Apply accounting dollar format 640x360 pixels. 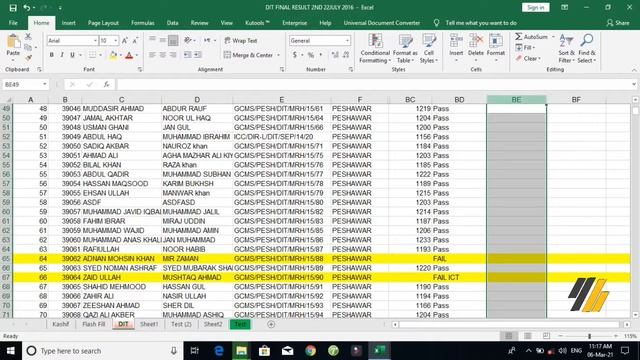[x=295, y=55]
